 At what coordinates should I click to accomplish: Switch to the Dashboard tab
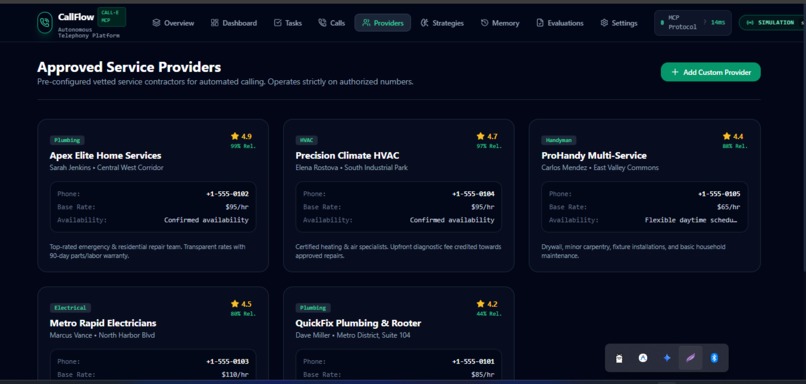click(234, 23)
